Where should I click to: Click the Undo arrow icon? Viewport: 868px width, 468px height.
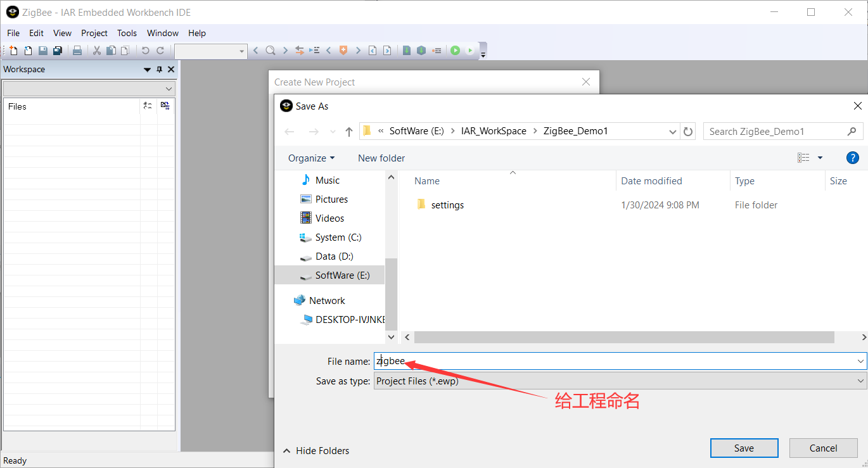(x=146, y=51)
